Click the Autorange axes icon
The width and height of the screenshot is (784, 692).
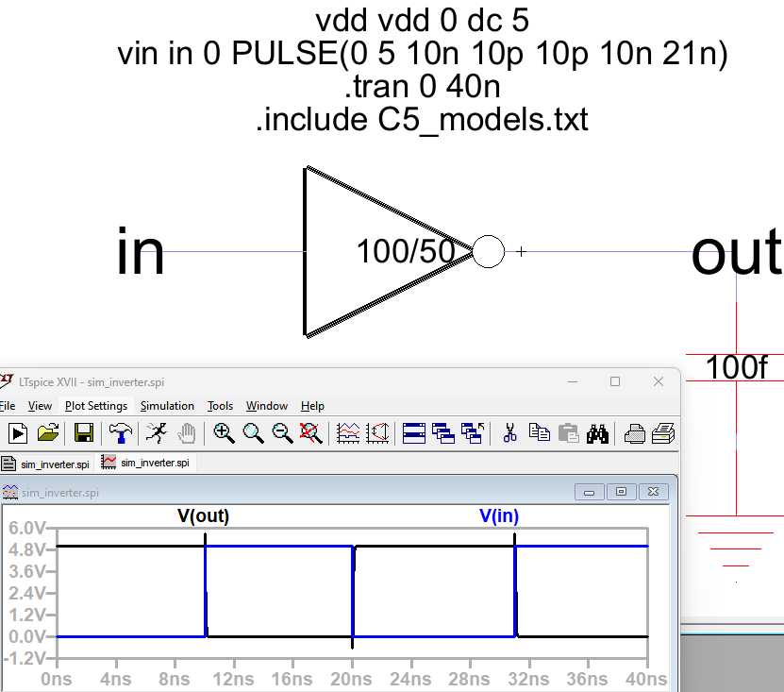348,433
